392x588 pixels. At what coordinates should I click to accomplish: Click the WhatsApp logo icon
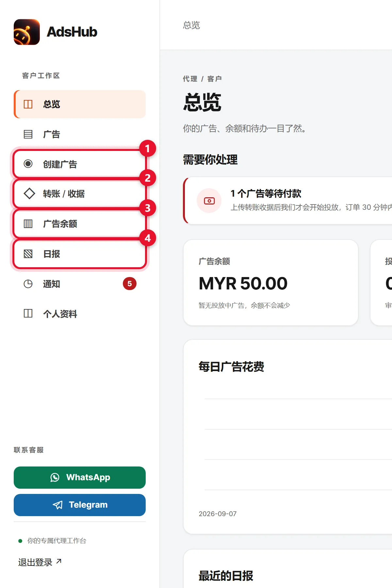click(x=55, y=477)
